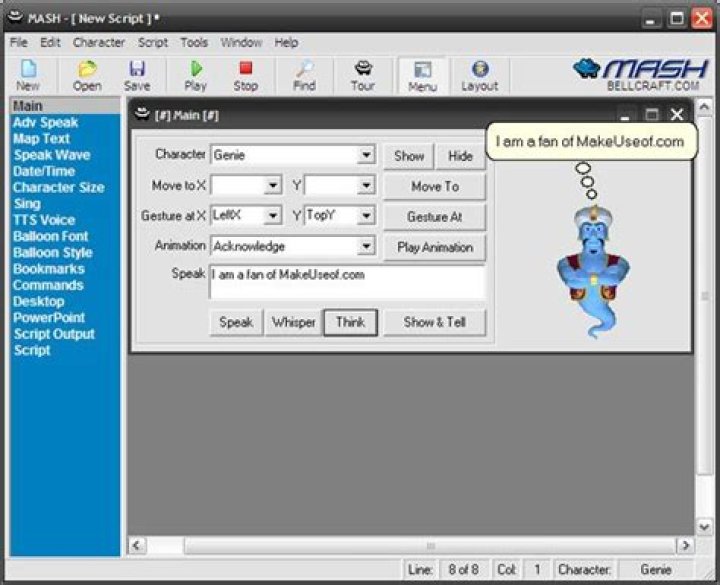Screen dimensions: 720x585
Task: Open the Window menu
Action: pyautogui.click(x=241, y=43)
